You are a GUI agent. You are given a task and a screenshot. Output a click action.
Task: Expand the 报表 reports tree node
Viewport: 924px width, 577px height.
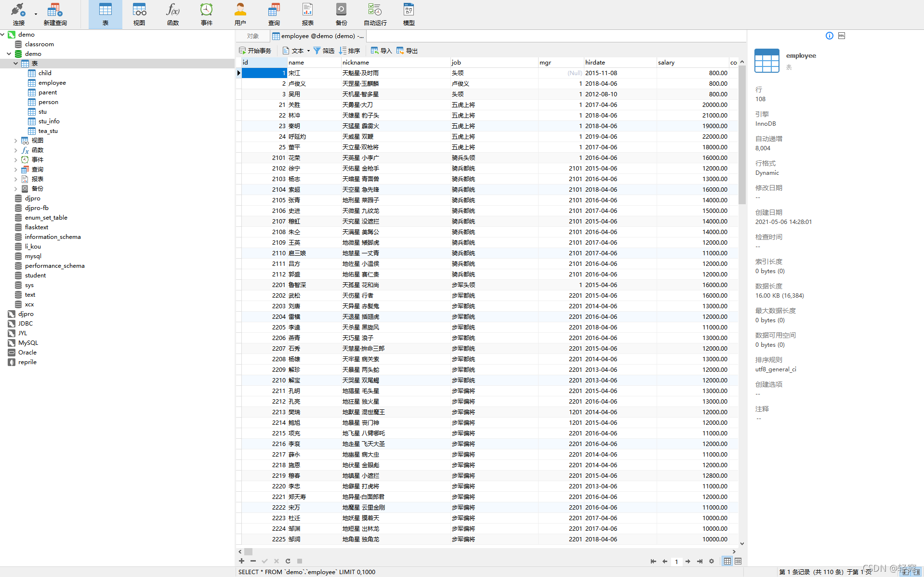click(x=16, y=179)
